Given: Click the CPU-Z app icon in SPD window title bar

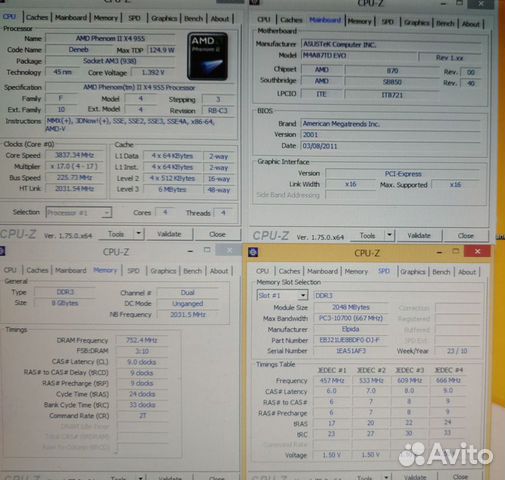Looking at the screenshot, I should [x=253, y=252].
